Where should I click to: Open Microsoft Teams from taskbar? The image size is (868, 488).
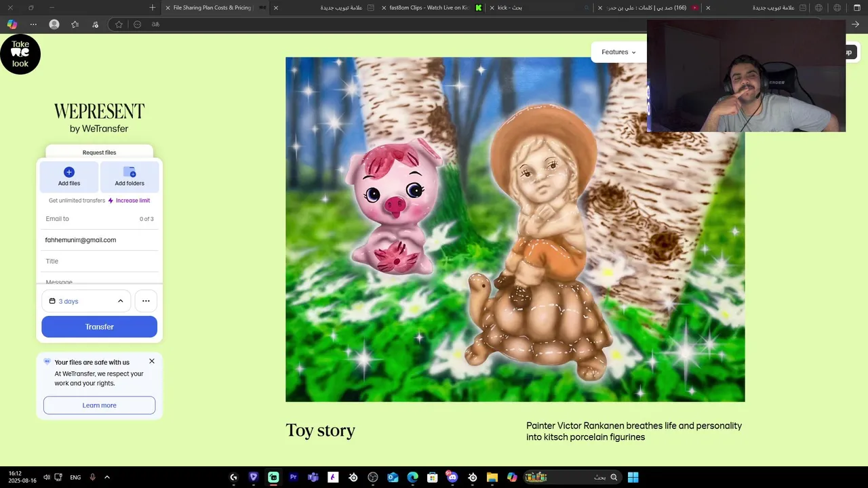click(x=313, y=477)
